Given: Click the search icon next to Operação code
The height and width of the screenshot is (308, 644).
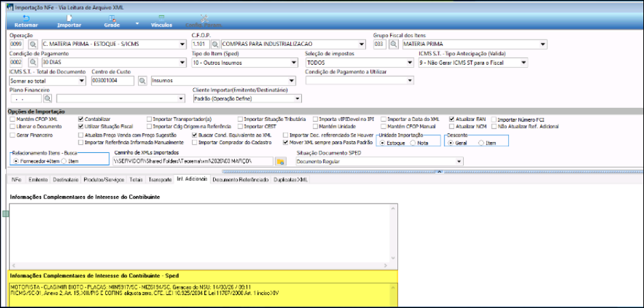Looking at the screenshot, I should pyautogui.click(x=32, y=45).
